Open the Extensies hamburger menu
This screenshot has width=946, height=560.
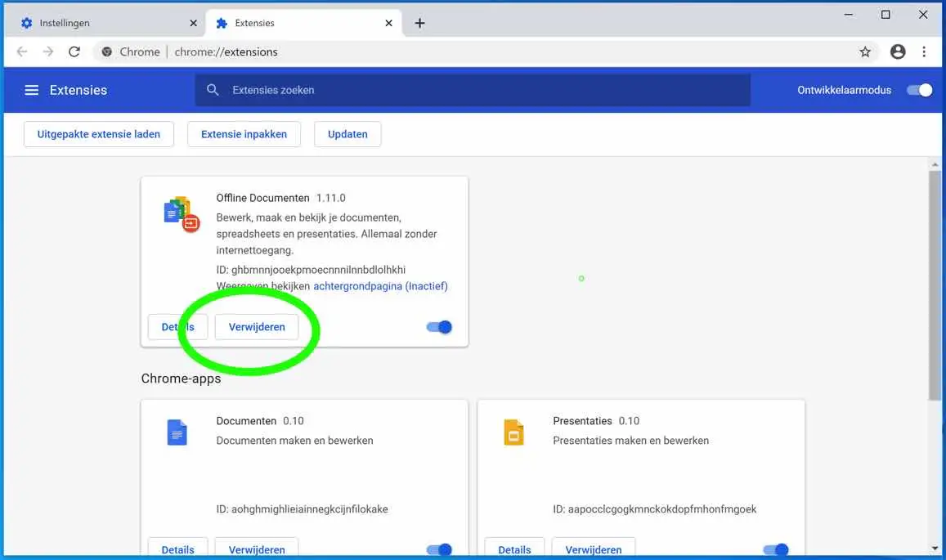pos(31,90)
